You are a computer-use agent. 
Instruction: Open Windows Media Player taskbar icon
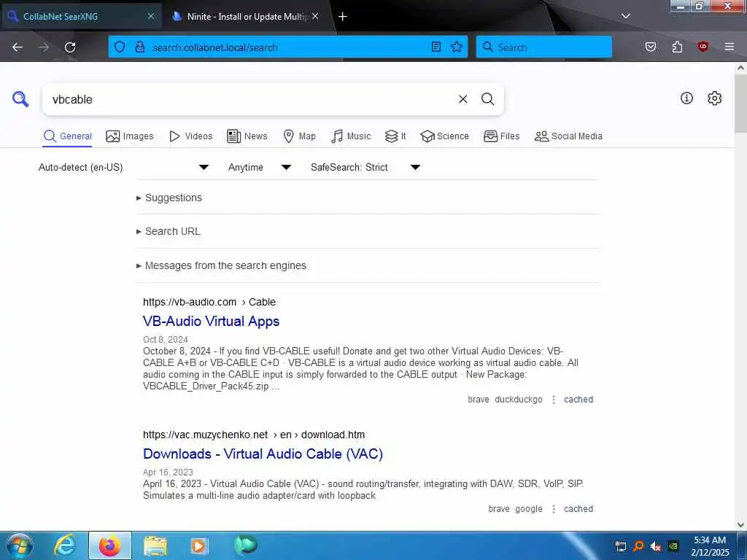click(198, 545)
